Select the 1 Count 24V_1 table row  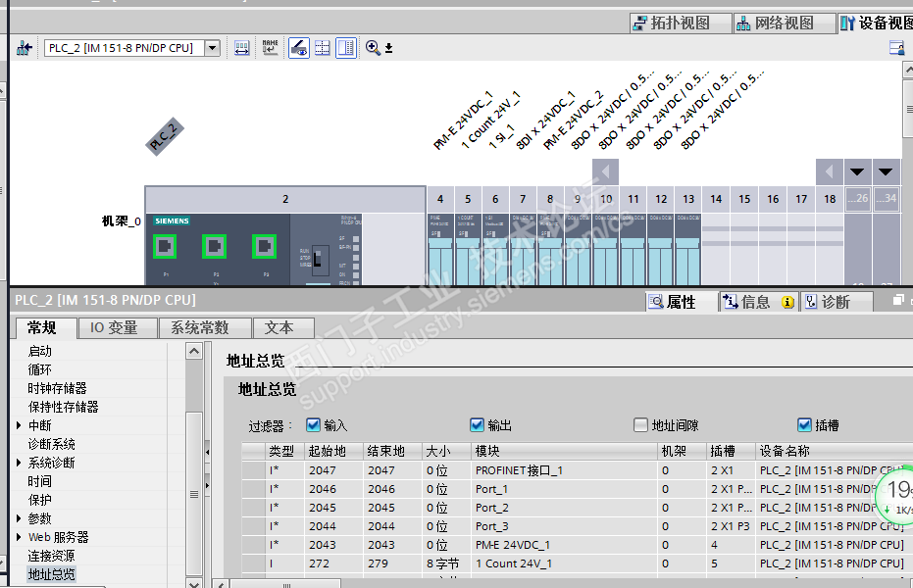(577, 563)
